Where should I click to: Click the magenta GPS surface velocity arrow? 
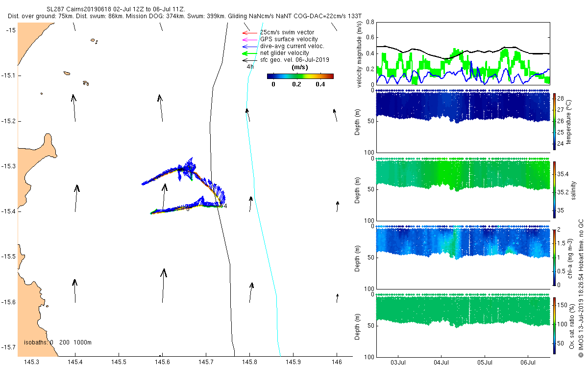(250, 39)
